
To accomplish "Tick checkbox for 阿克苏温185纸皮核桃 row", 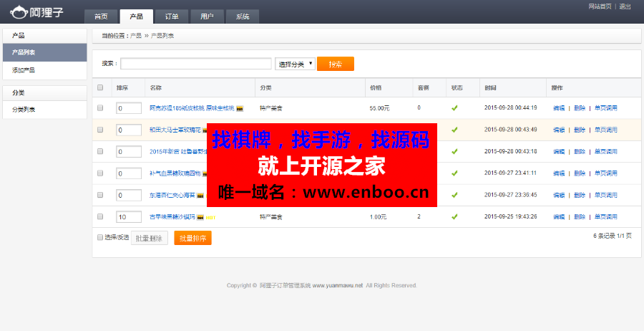I will pyautogui.click(x=100, y=107).
